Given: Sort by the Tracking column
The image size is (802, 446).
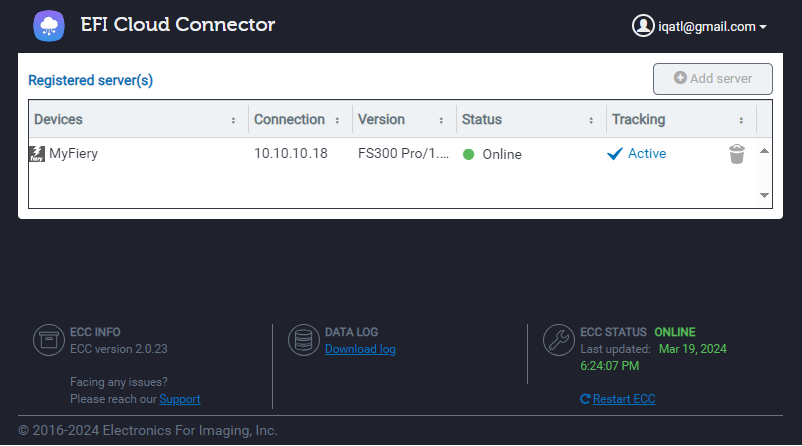Looking at the screenshot, I should coord(741,121).
